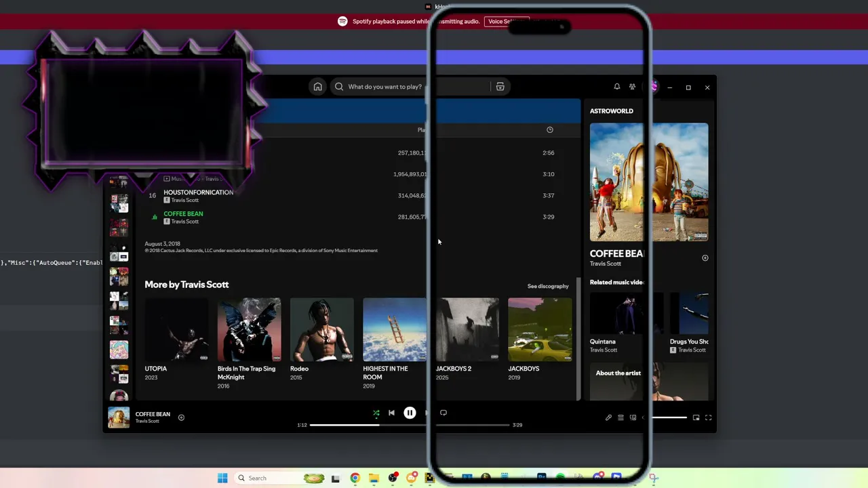Screen dimensions: 868x488
Task: Open the ASTROWORLD cover in the side panel
Action: 649,182
